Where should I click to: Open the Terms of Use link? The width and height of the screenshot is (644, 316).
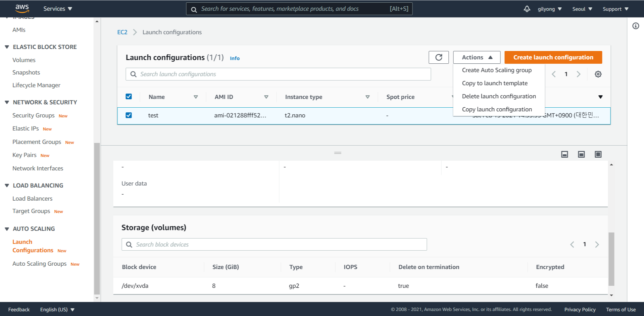coord(621,310)
